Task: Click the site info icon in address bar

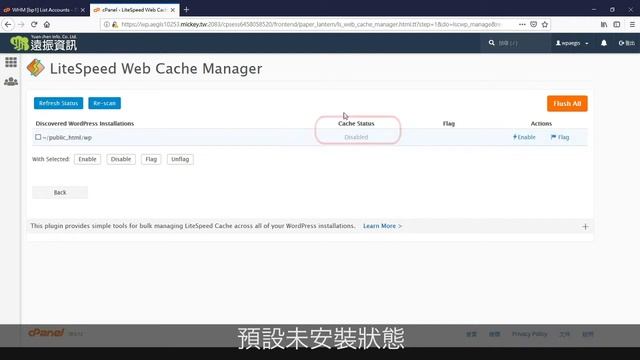Action: point(107,24)
